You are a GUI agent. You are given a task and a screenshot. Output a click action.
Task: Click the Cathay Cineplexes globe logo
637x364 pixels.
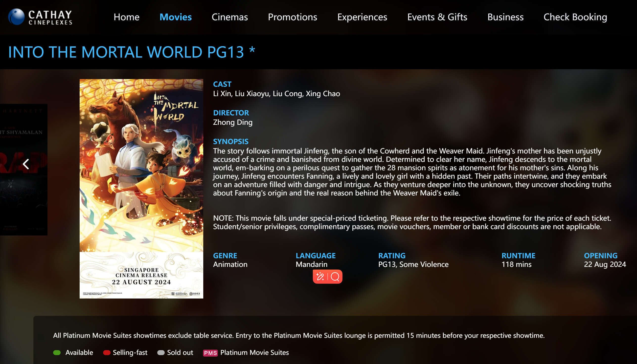pyautogui.click(x=16, y=17)
